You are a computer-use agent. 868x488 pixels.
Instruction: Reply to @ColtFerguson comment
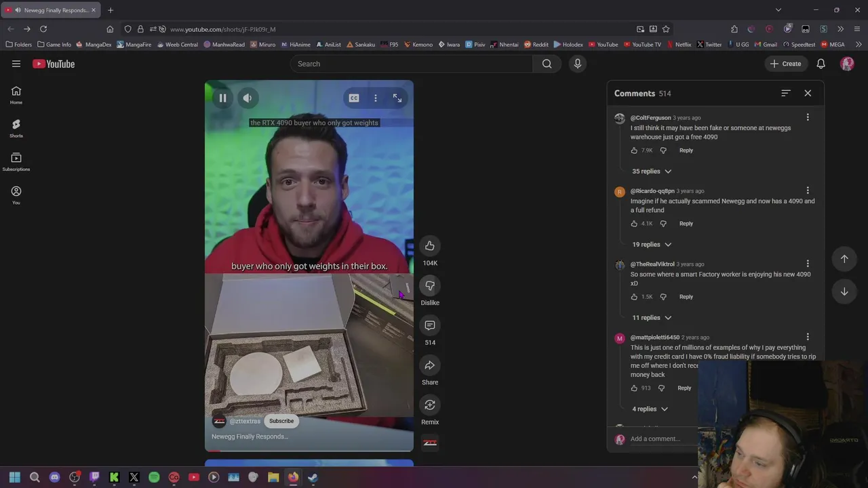coord(686,150)
